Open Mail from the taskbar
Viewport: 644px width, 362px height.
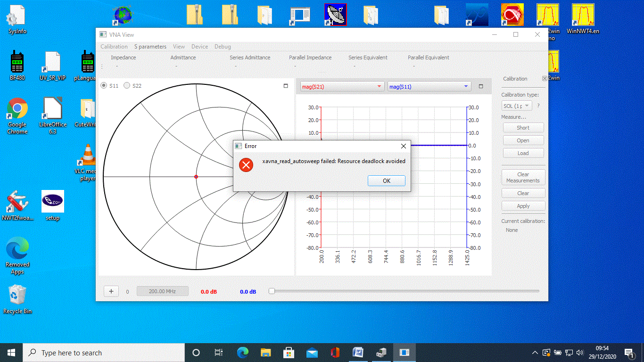312,353
